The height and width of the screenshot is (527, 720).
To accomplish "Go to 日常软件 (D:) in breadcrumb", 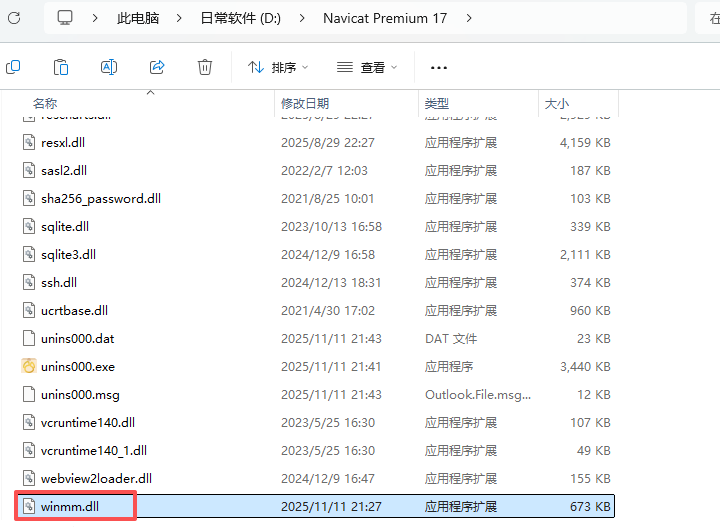I will pyautogui.click(x=241, y=18).
